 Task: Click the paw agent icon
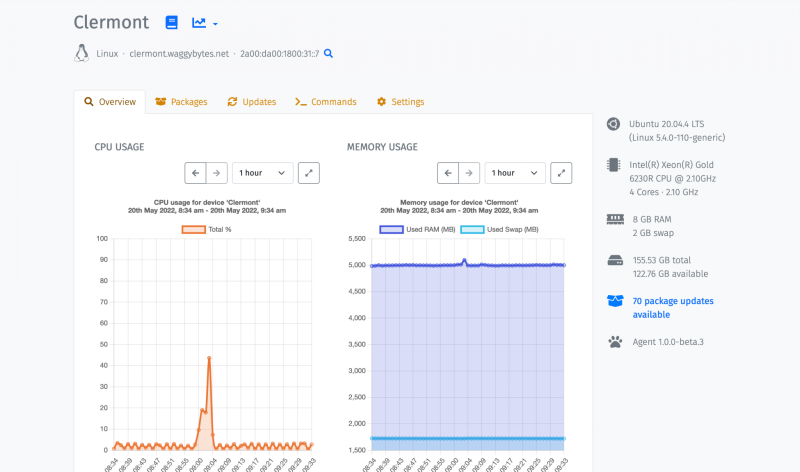[x=615, y=342]
